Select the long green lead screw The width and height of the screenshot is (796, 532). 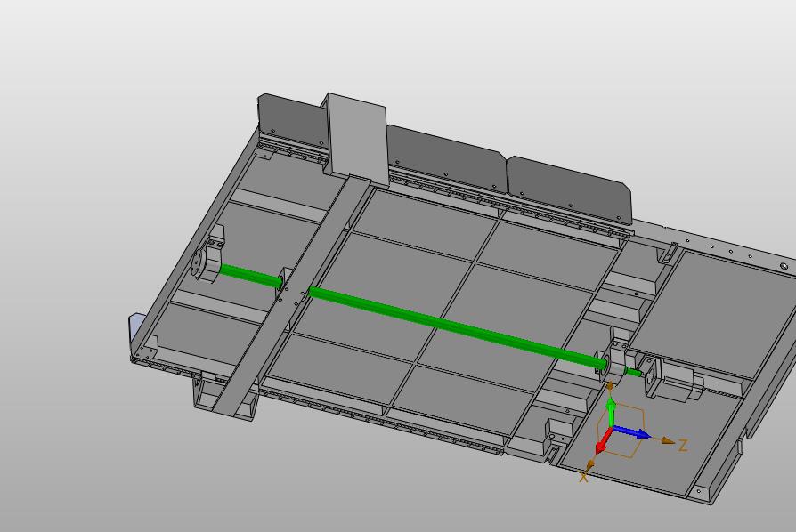457,327
